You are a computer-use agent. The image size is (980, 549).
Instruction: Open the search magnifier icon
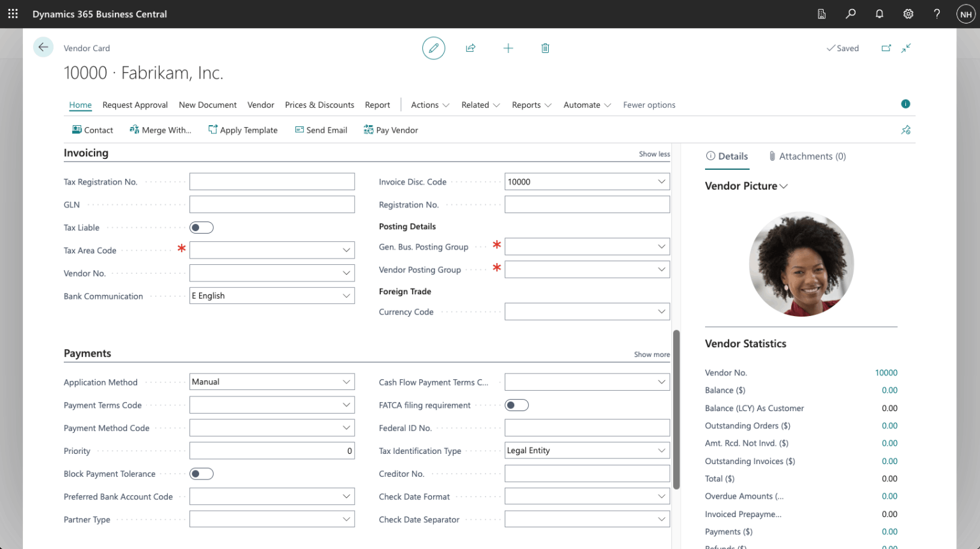[x=850, y=13]
